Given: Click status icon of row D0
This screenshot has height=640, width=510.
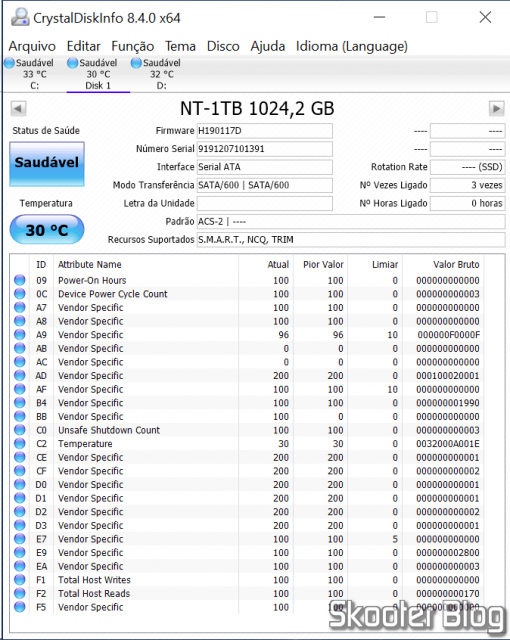Looking at the screenshot, I should tap(20, 484).
